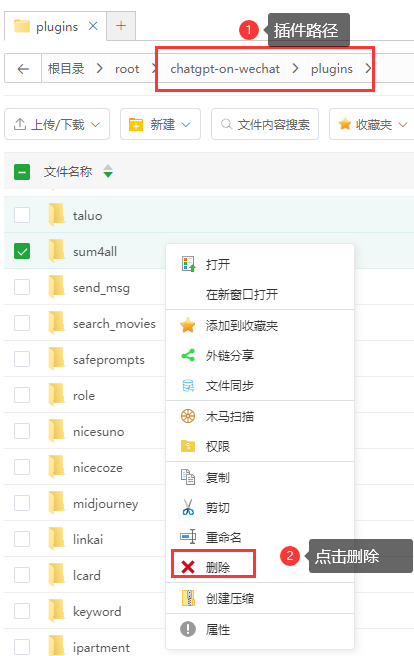Open the midjourney folder

click(105, 504)
